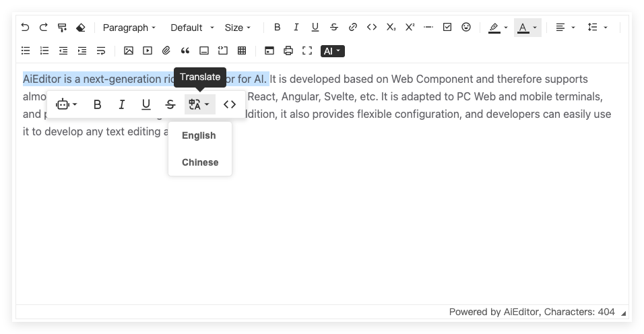This screenshot has height=334, width=644.
Task: Toggle Strikethrough in the main toolbar
Action: [x=334, y=28]
